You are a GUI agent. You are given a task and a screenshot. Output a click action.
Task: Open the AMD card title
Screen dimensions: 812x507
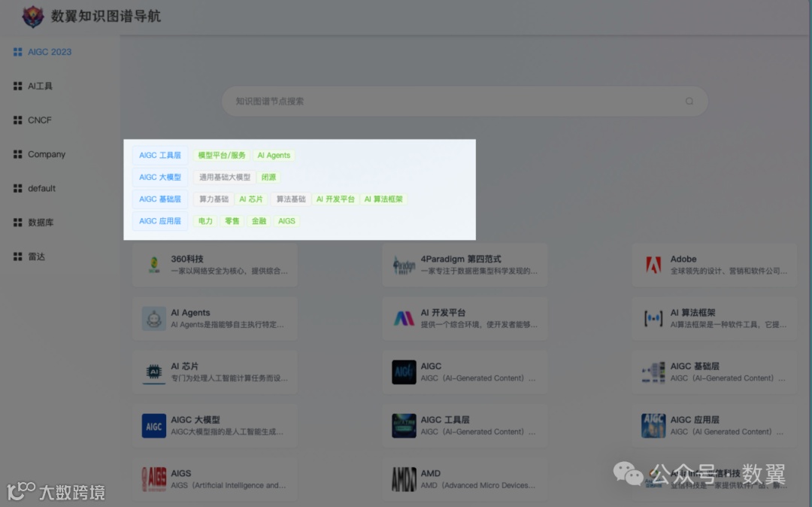click(x=430, y=473)
